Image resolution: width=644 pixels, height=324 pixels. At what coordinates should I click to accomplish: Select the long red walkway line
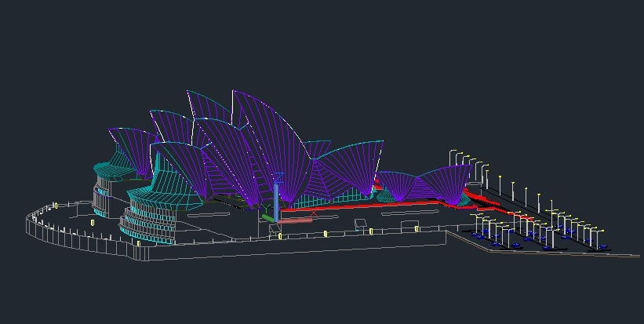(x=362, y=206)
